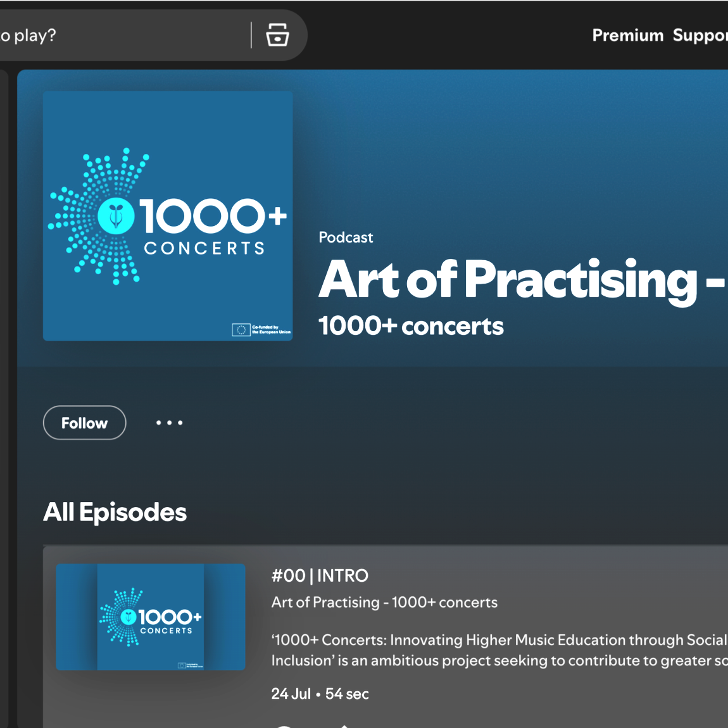Unfollow the show via Follow control
The width and height of the screenshot is (728, 728).
click(84, 423)
